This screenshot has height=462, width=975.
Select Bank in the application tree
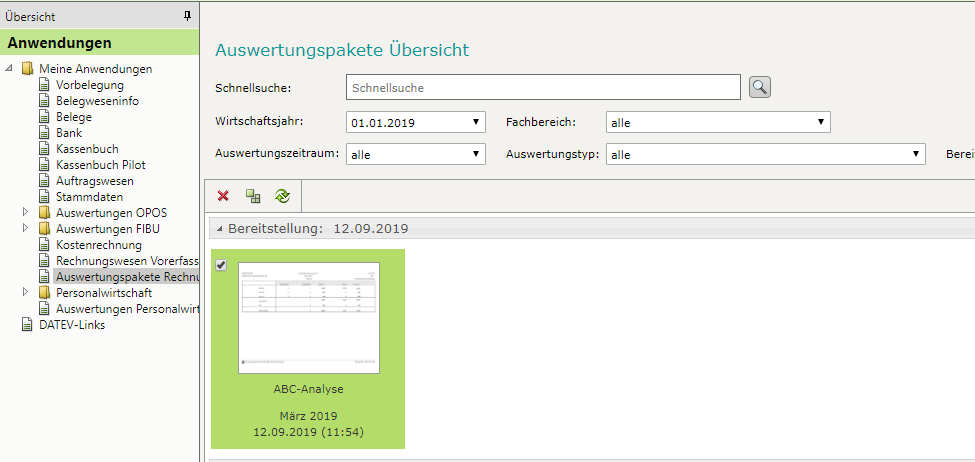pos(68,133)
